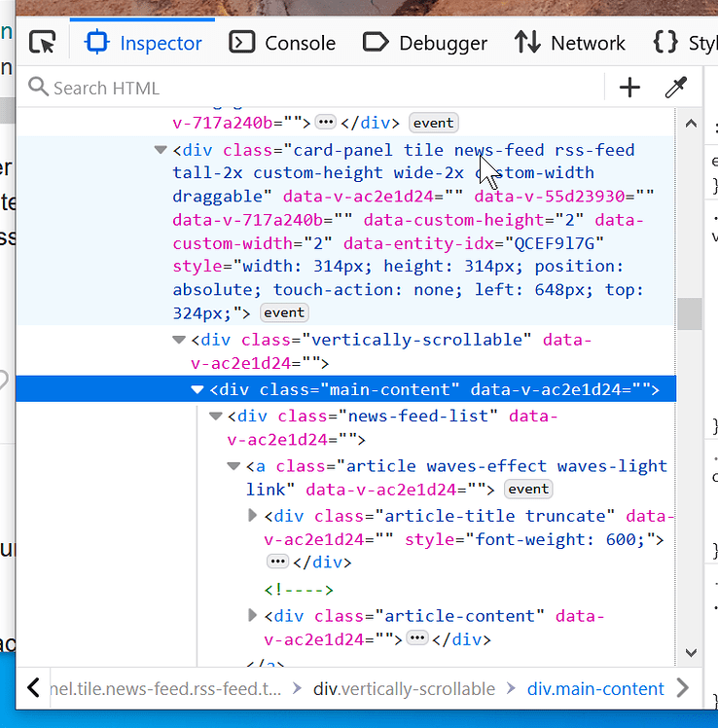Create a new node with plus button

click(x=629, y=88)
